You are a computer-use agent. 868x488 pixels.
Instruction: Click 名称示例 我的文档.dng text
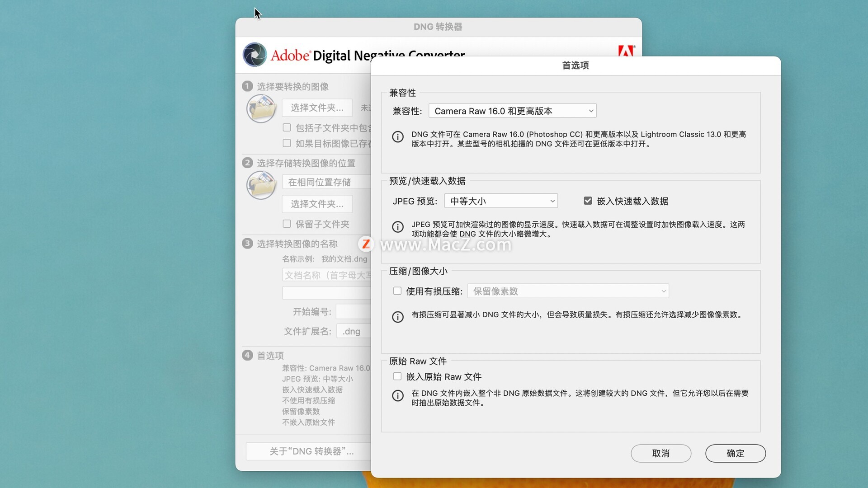pos(325,259)
